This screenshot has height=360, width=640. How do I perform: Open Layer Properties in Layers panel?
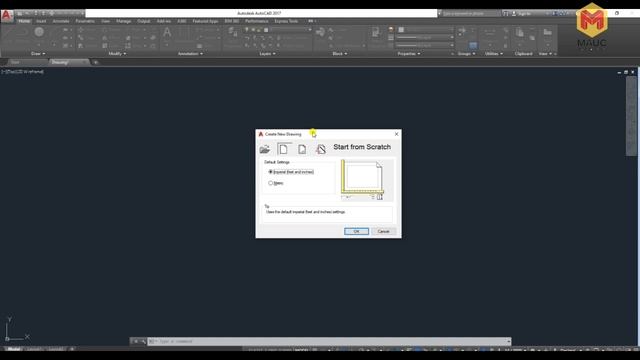pos(233,32)
